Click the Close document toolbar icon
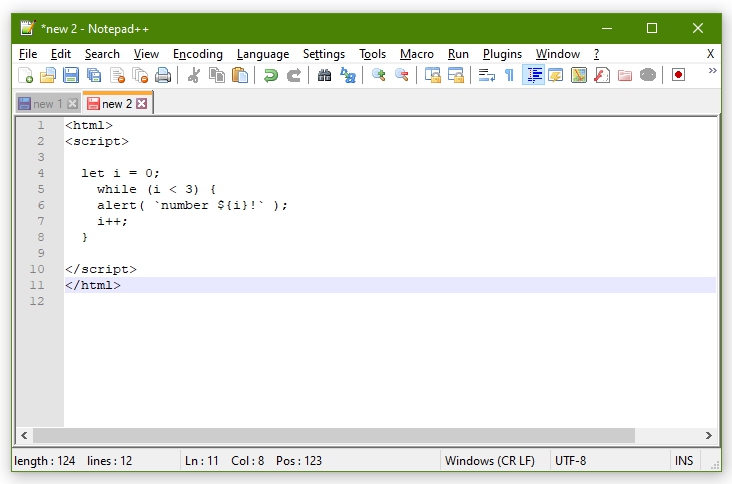Image resolution: width=732 pixels, height=484 pixels. [117, 75]
